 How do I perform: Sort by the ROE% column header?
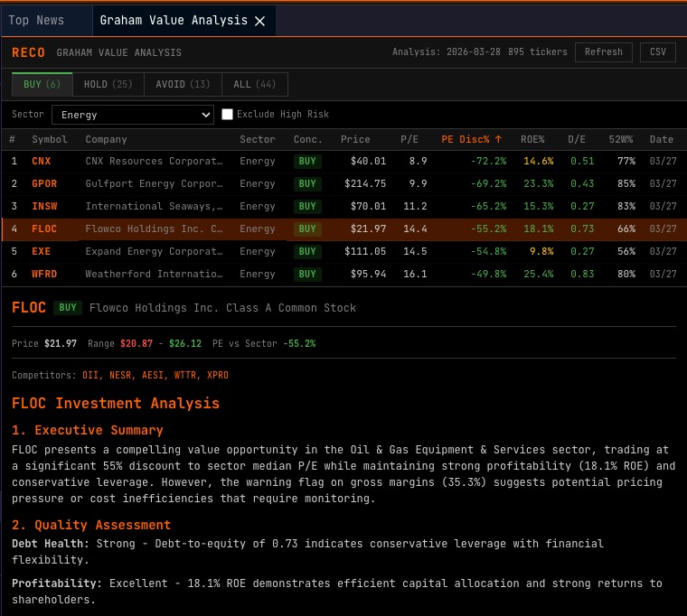(532, 140)
